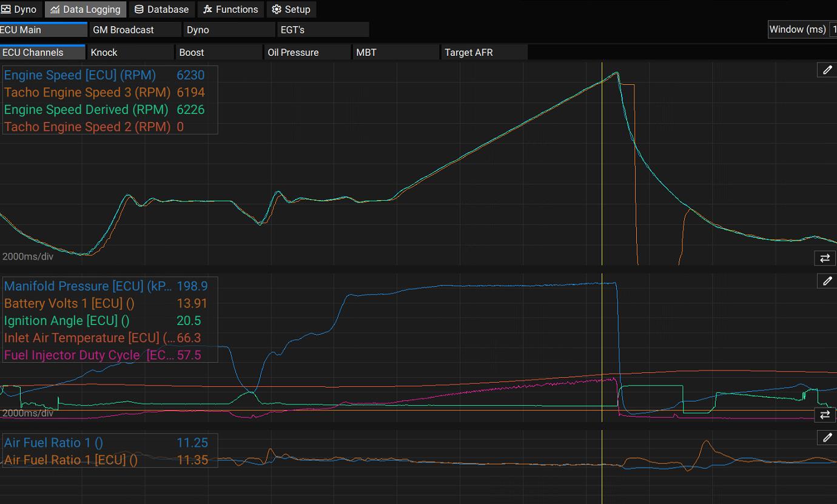The image size is (837, 504).
Task: Click the 11.25 air fuel ratio value
Action: (192, 443)
